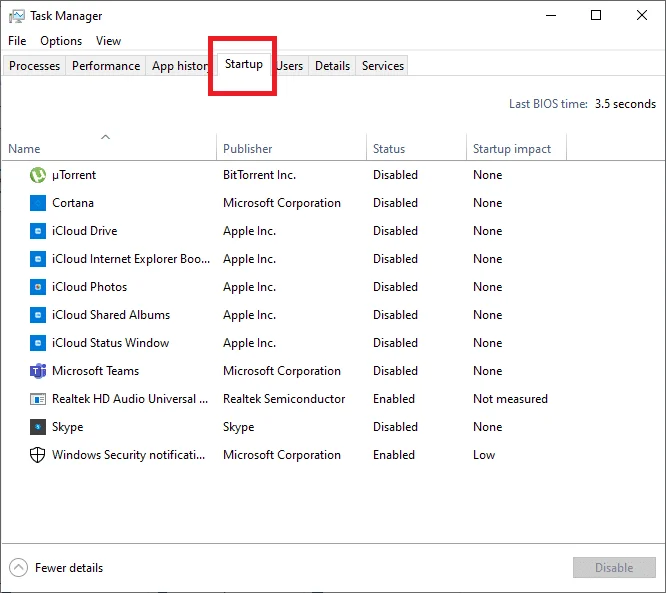Select the iCloud Photos name

point(89,287)
